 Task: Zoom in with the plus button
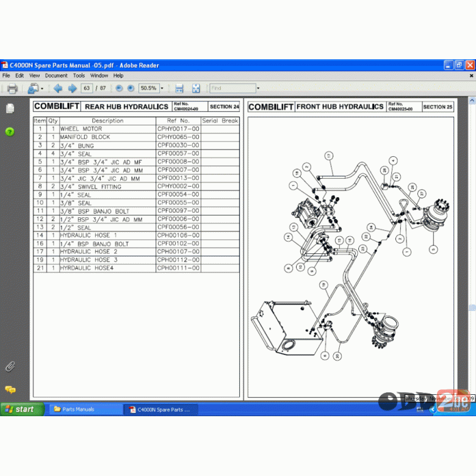coord(131,88)
